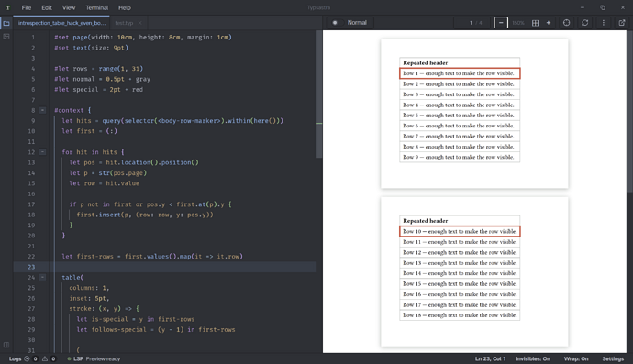Viewport: 633px width, 364px height.
Task: Open the View menu
Action: (x=69, y=7)
